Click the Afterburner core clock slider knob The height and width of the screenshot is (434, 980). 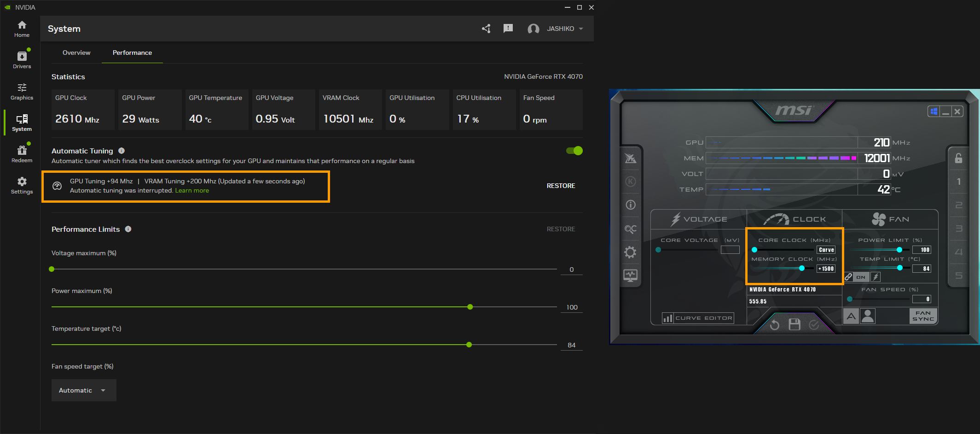pyautogui.click(x=754, y=250)
